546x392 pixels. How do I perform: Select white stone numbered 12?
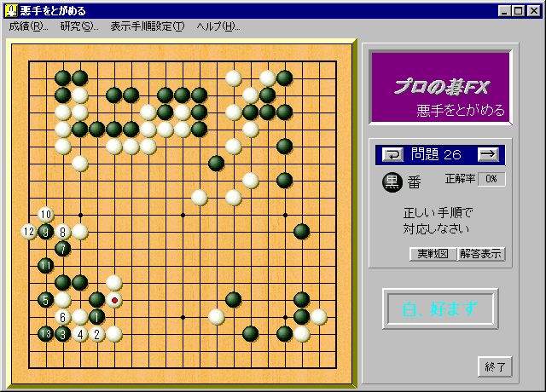coord(28,231)
